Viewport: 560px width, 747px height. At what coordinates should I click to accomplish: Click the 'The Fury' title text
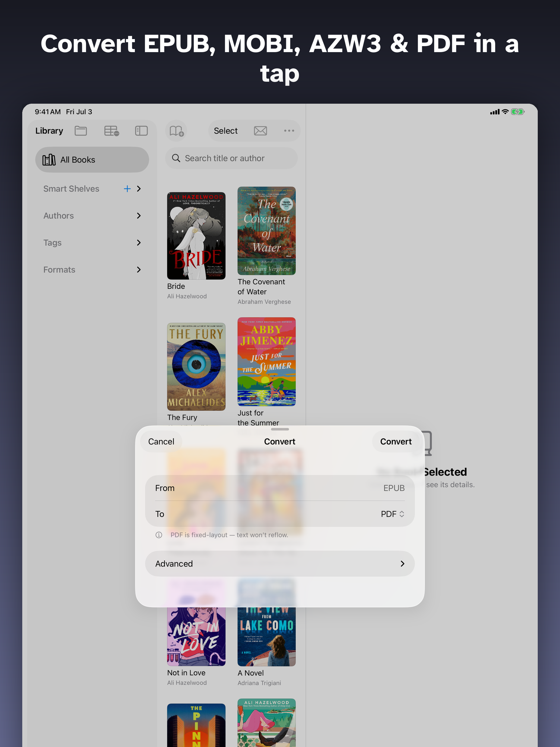[x=182, y=417]
